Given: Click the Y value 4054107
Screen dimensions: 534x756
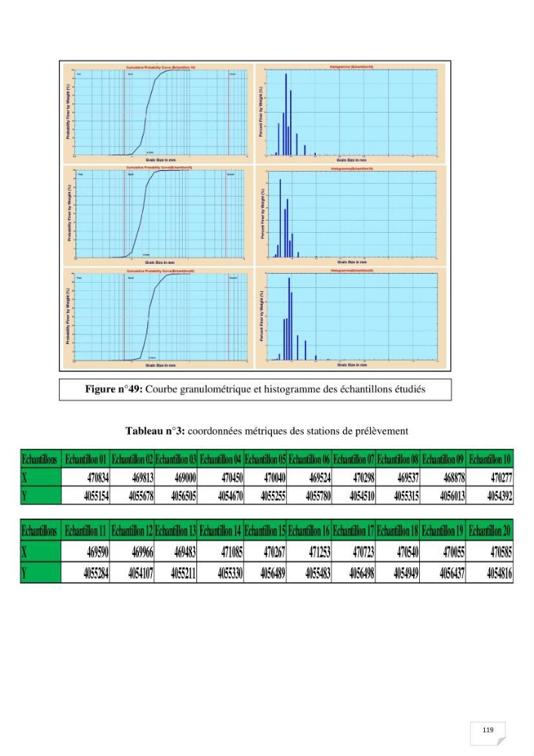Looking at the screenshot, I should [140, 573].
